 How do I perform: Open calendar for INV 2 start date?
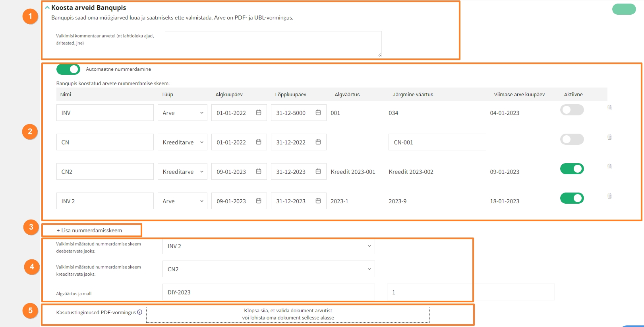(259, 201)
